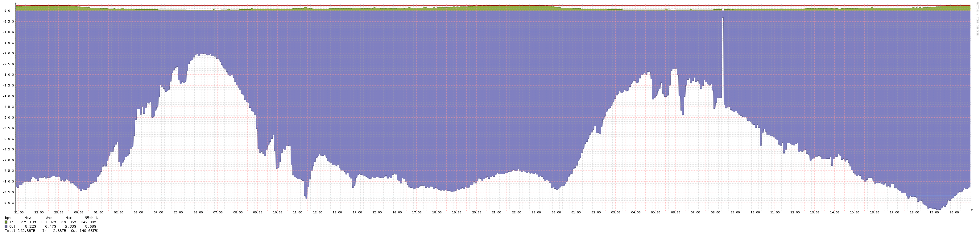Click the 0.0 y-axis label
The width and height of the screenshot is (980, 235).
pyautogui.click(x=7, y=11)
